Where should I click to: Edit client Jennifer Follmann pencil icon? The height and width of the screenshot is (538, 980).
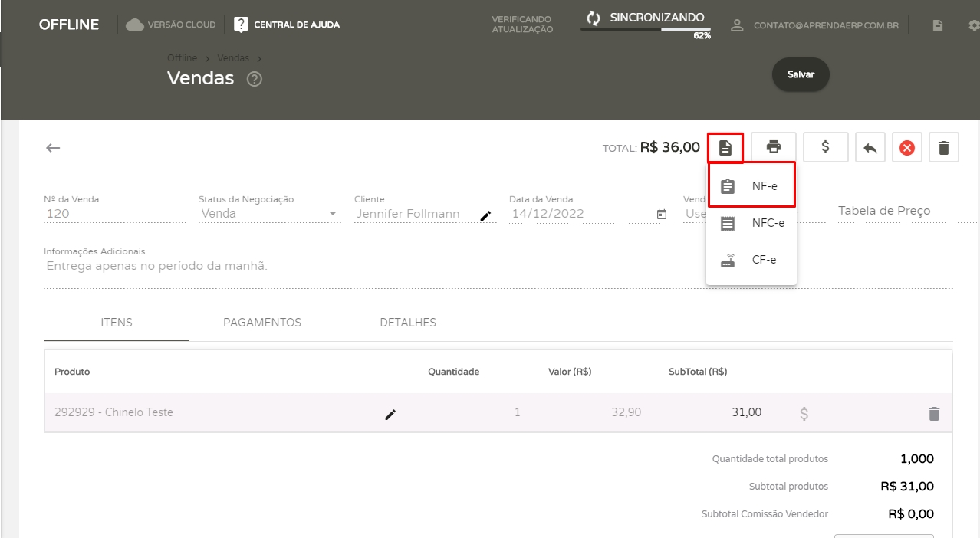tap(485, 216)
